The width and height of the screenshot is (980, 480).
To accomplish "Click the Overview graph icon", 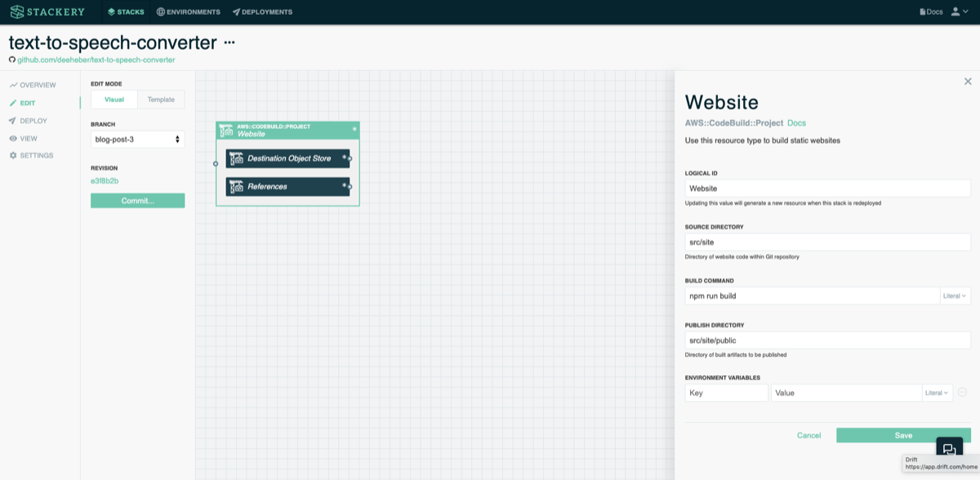I will pyautogui.click(x=13, y=84).
